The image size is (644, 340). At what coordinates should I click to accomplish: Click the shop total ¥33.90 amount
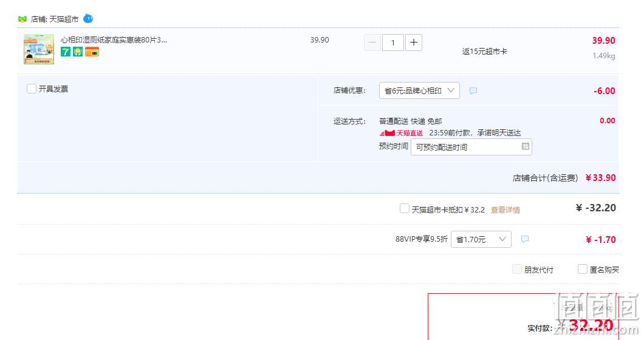pyautogui.click(x=600, y=177)
